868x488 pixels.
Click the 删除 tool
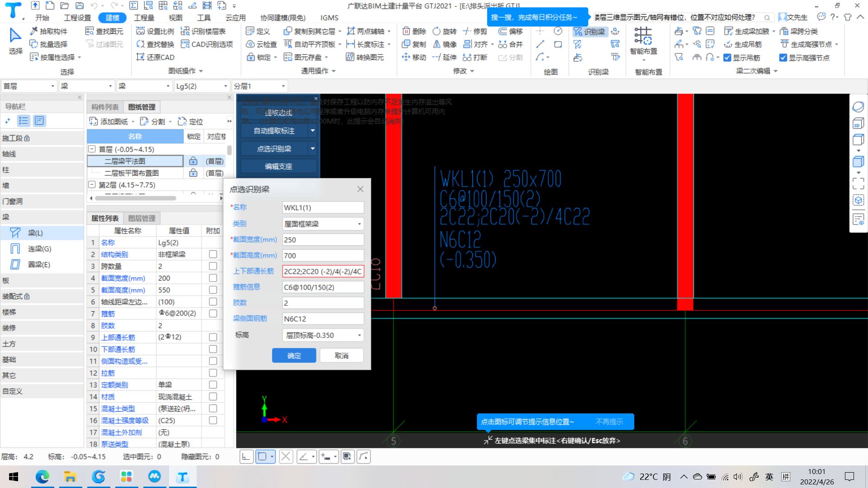[414, 31]
